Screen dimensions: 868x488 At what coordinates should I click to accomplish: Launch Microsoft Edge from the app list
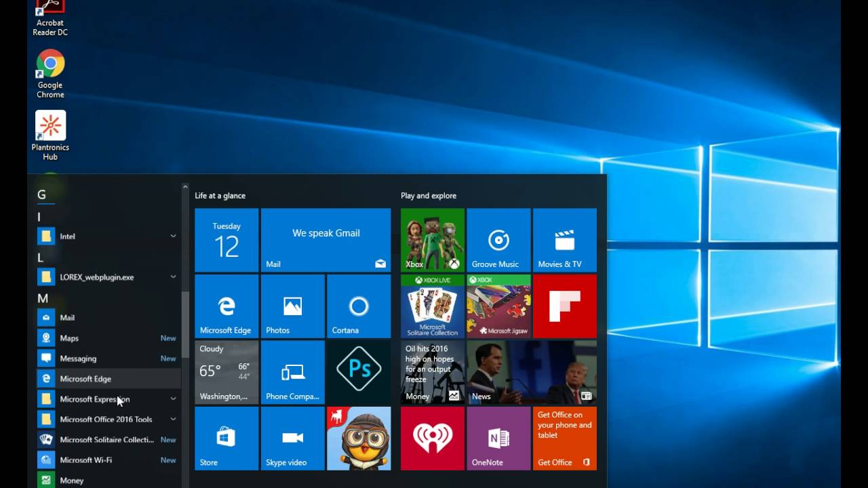click(x=108, y=378)
